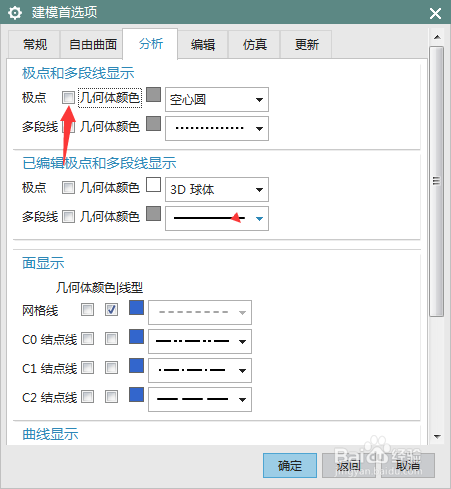Viewport: 451px width, 489px height.
Task: Open the C2 结点线 line type dropdown
Action: (200, 399)
